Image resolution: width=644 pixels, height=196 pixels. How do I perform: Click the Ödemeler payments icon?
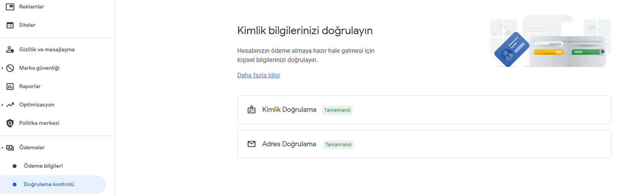(x=10, y=147)
